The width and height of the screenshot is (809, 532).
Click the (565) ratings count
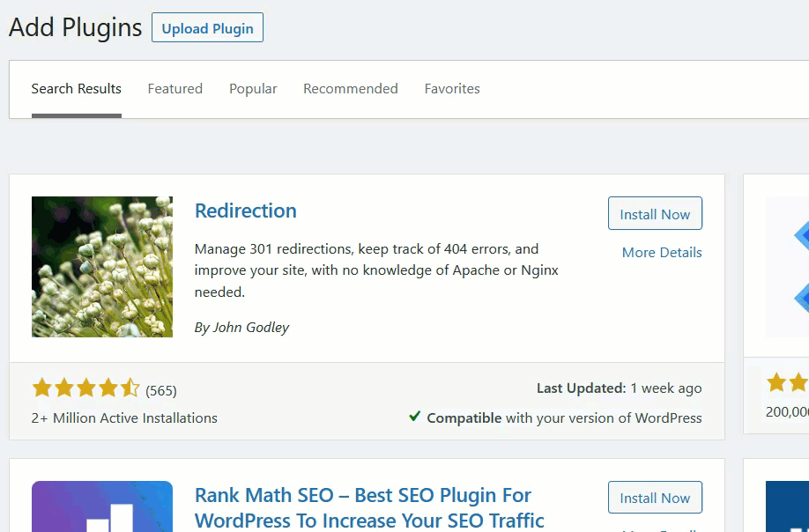[x=161, y=391]
